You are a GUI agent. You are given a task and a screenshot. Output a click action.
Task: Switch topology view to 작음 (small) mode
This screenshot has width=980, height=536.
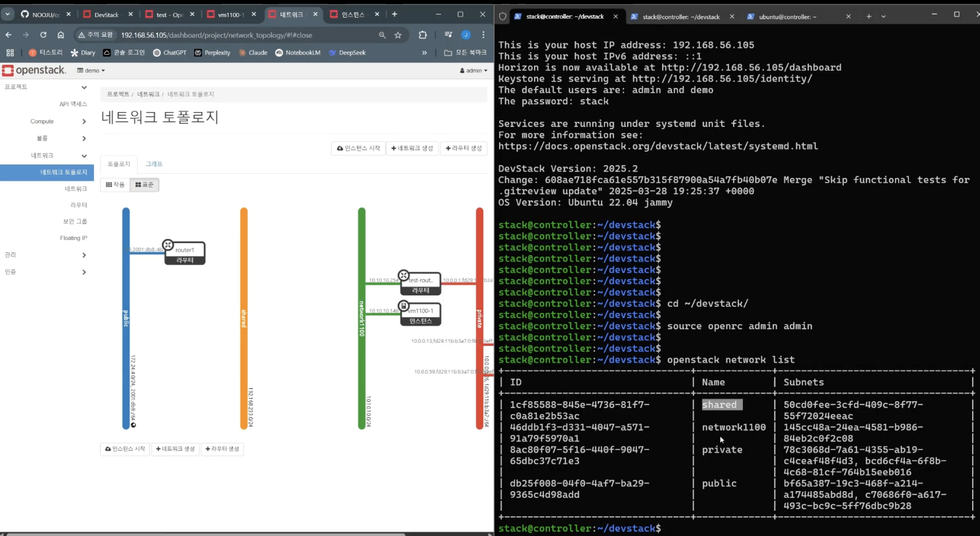tap(115, 185)
